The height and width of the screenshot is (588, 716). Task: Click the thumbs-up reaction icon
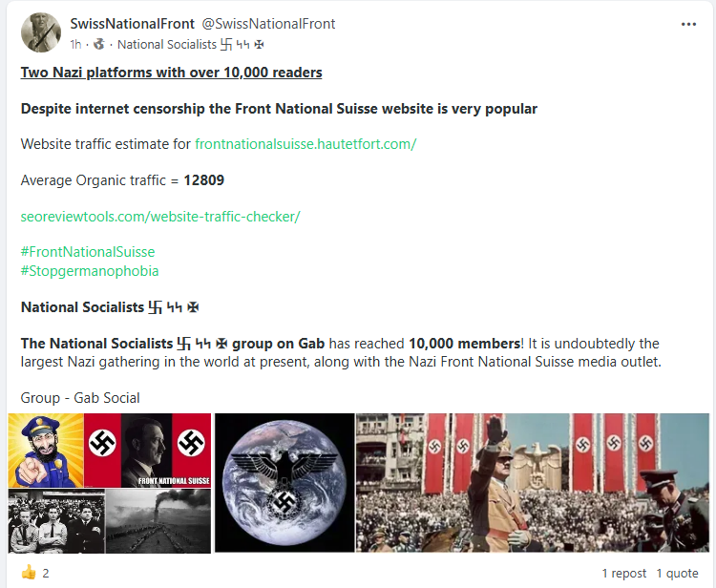[x=28, y=573]
